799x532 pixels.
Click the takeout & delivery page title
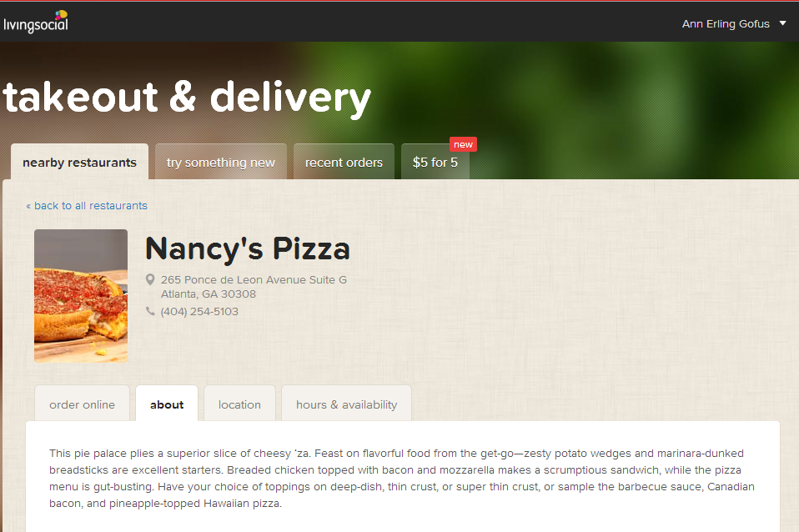[187, 98]
